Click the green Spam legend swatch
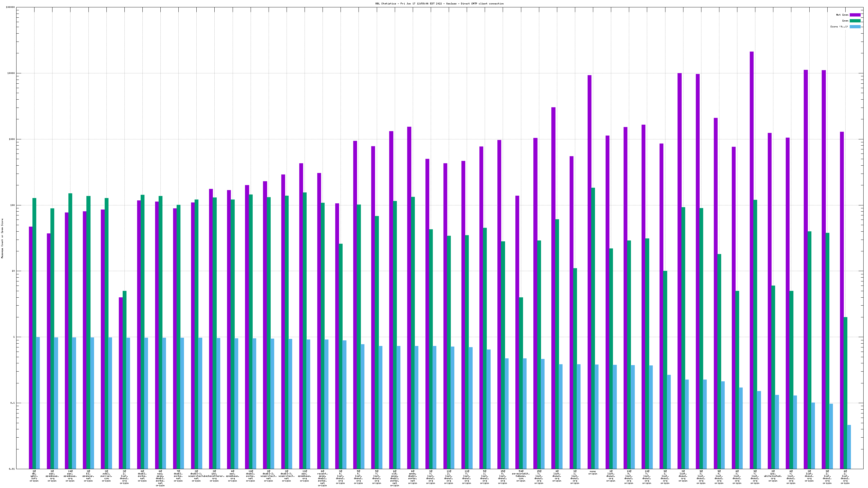Image resolution: width=868 pixels, height=488 pixels. [855, 21]
